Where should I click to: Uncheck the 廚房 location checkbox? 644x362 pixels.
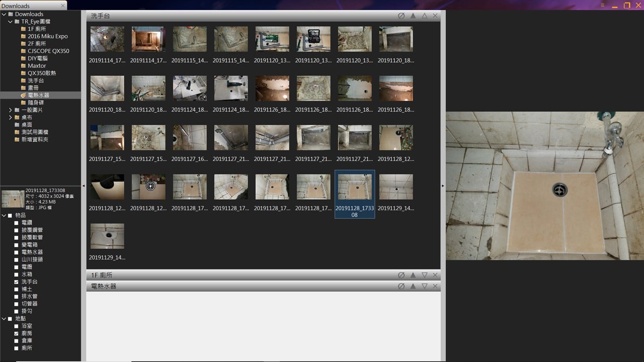[17, 333]
